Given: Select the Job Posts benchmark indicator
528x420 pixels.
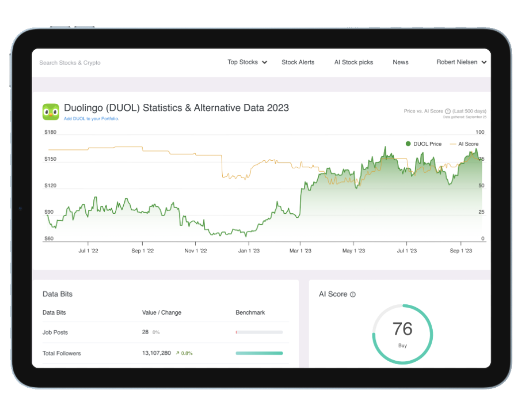Looking at the screenshot, I should coord(259,332).
